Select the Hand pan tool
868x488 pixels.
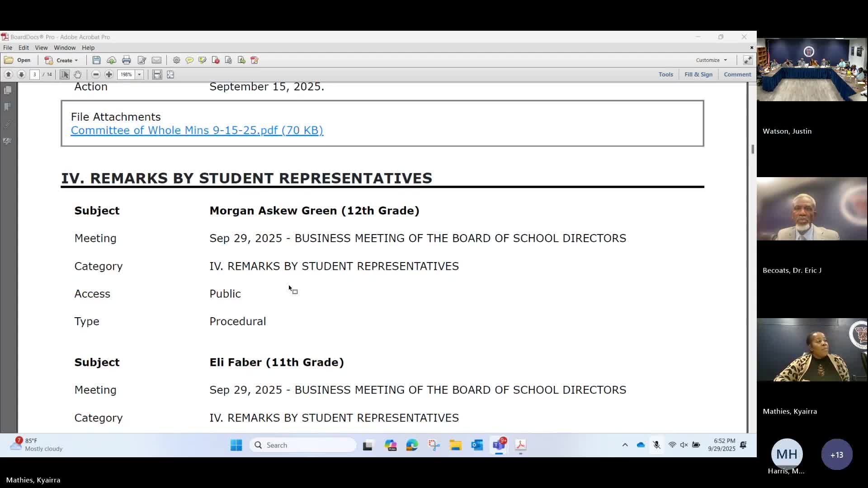click(x=78, y=75)
